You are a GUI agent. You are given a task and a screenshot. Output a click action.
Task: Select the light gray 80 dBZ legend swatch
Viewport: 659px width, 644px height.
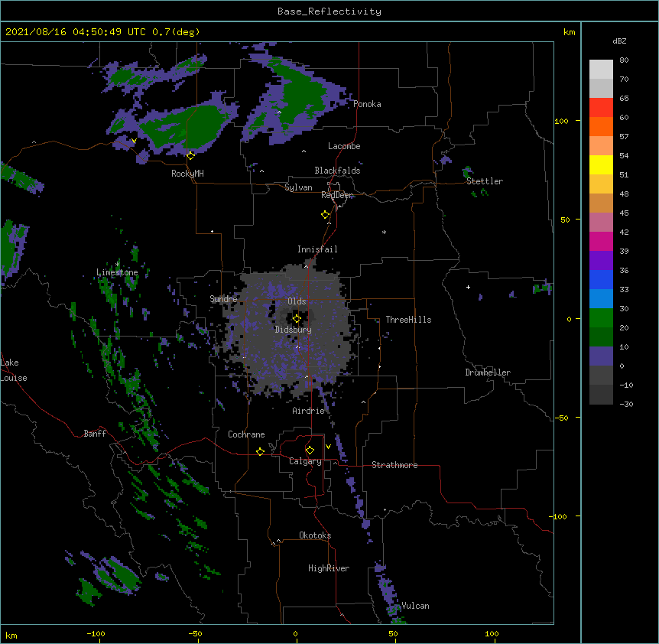601,69
